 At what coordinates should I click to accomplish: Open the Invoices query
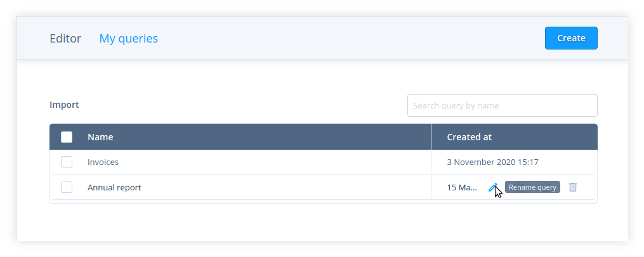click(x=103, y=162)
